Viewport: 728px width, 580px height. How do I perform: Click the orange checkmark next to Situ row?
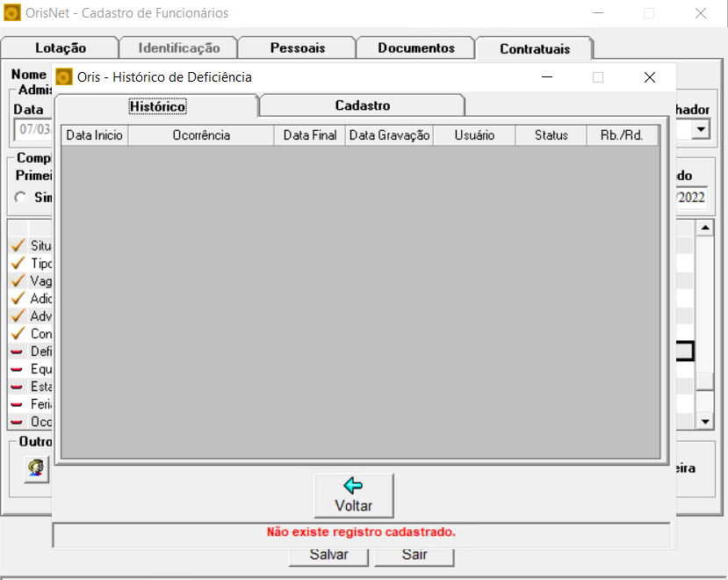[x=17, y=246]
